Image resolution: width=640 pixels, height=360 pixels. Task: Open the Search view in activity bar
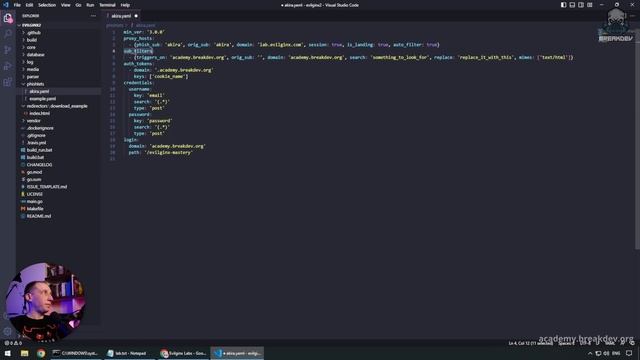(x=8, y=34)
